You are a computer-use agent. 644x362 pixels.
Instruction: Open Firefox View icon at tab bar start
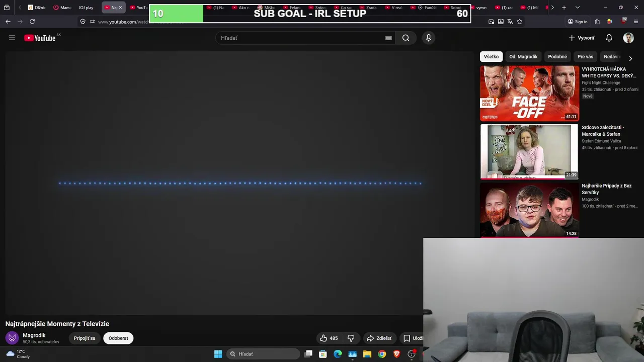pos(7,8)
